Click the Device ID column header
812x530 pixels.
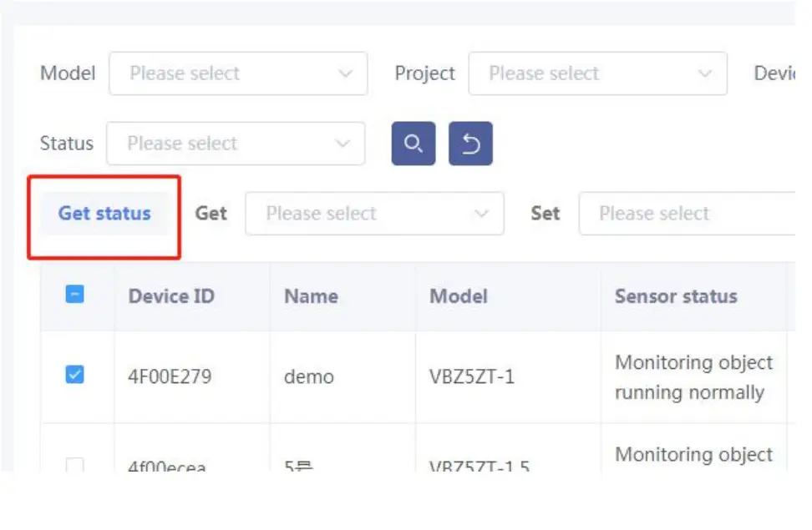(171, 296)
